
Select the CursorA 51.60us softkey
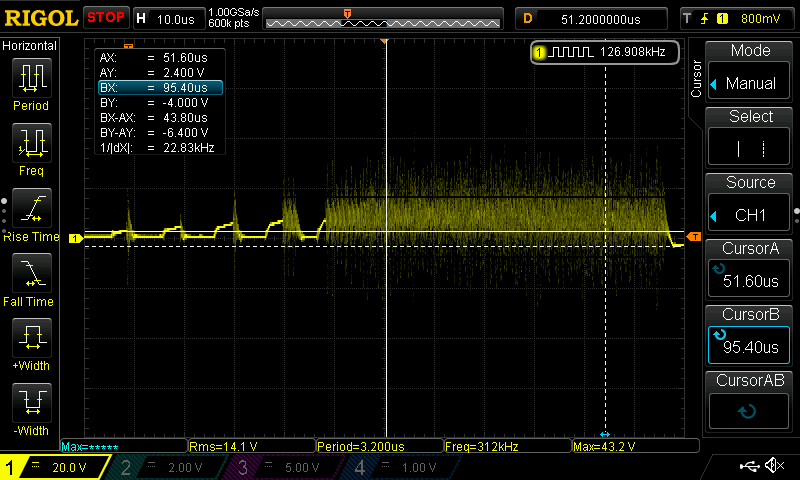coord(749,280)
